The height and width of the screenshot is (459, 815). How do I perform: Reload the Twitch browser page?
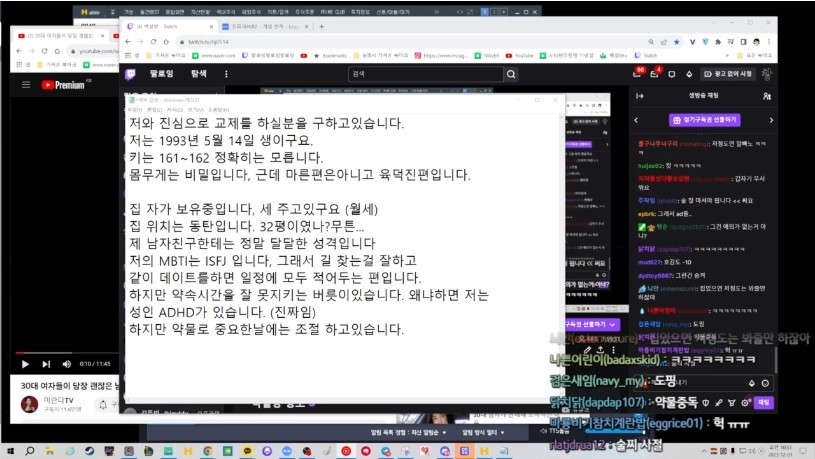pyautogui.click(x=164, y=42)
